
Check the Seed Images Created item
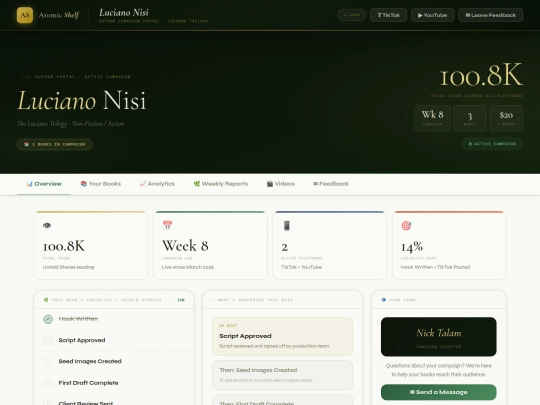[x=48, y=362]
